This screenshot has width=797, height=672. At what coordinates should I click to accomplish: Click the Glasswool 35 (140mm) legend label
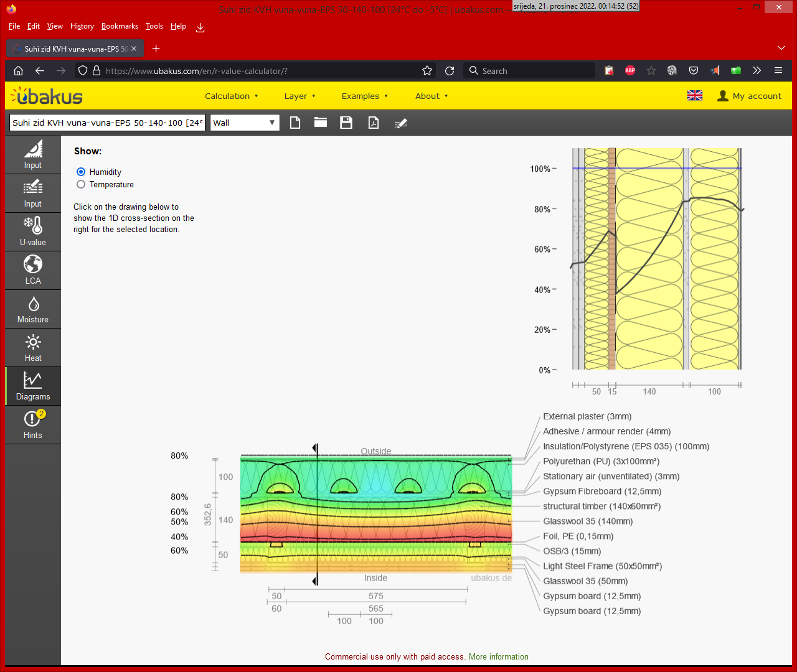coord(588,521)
